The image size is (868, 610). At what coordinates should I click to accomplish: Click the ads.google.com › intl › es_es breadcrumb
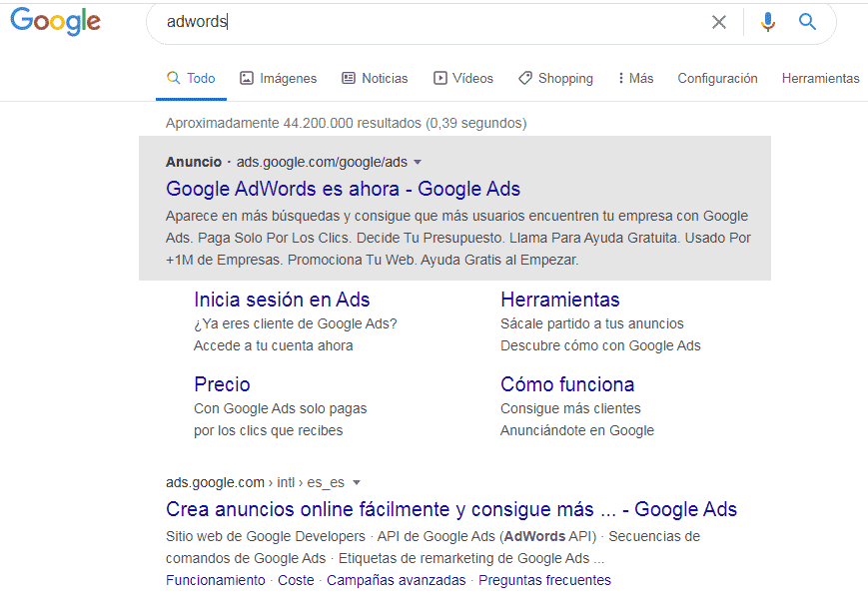coord(255,482)
